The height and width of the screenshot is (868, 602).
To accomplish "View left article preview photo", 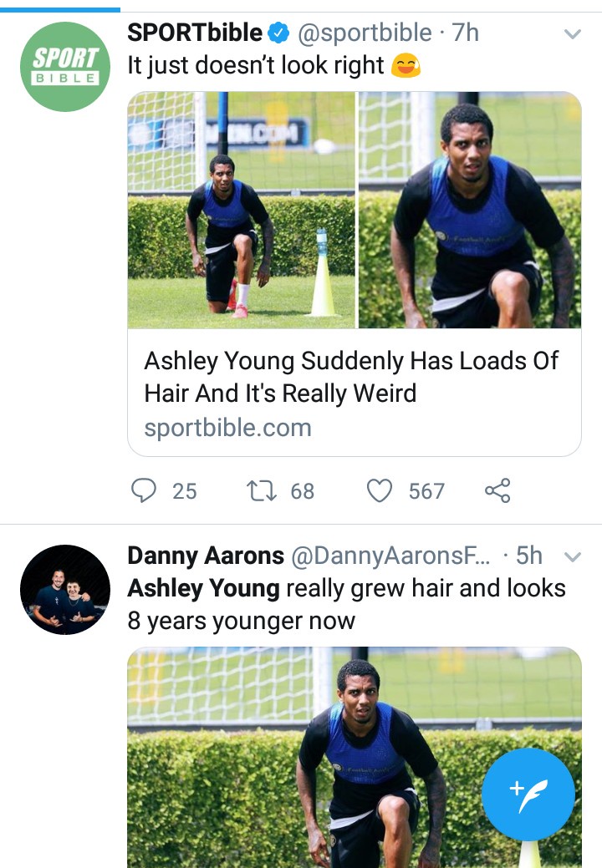I will tap(242, 209).
